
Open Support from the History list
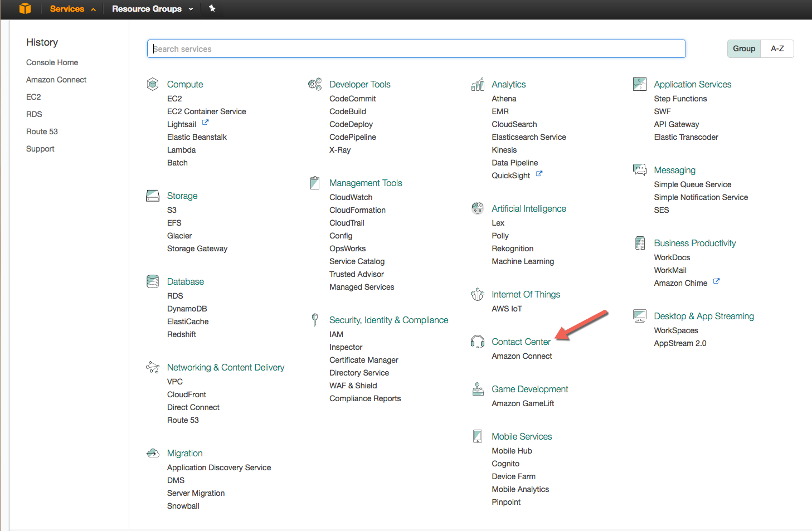click(40, 149)
